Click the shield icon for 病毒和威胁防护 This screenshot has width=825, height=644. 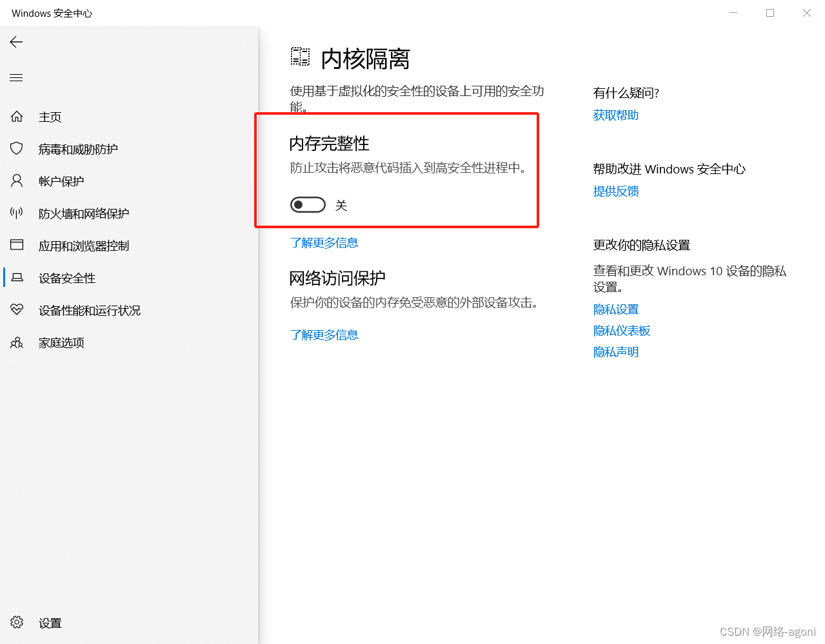pyautogui.click(x=17, y=149)
